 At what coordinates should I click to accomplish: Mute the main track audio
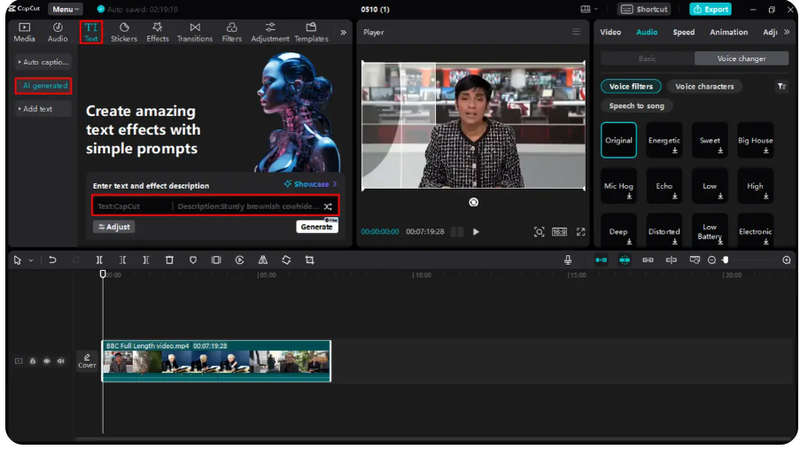click(61, 361)
